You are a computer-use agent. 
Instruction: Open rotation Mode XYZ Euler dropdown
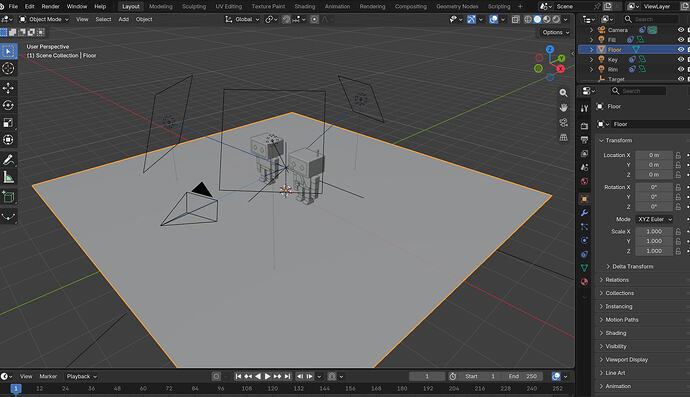tap(654, 219)
